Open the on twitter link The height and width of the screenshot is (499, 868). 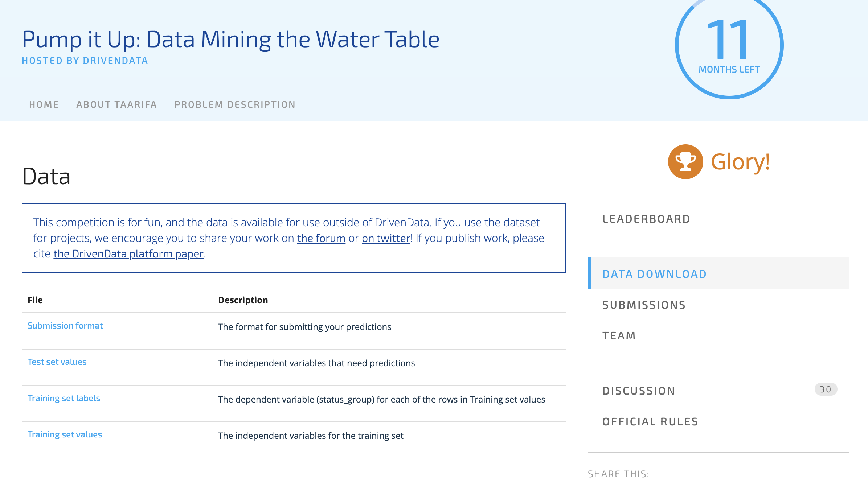pos(386,238)
